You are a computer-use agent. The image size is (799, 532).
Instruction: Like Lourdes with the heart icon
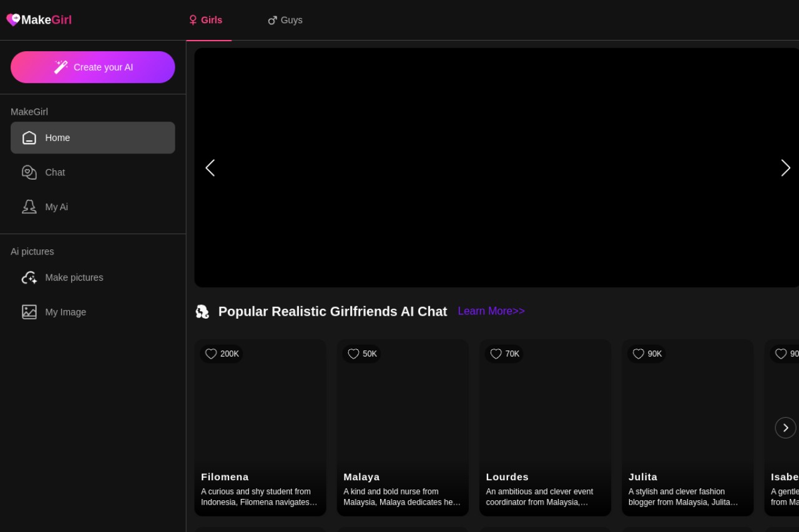point(496,354)
